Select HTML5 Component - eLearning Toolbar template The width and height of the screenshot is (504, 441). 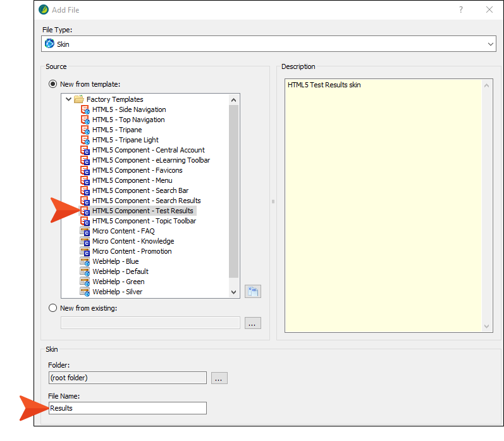click(151, 160)
